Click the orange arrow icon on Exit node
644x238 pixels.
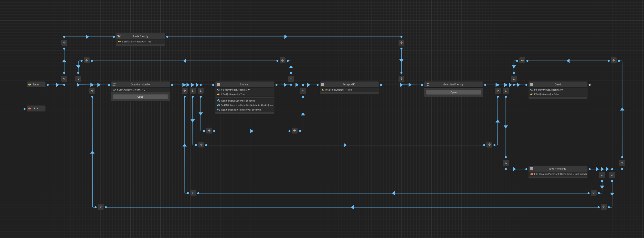[30, 108]
